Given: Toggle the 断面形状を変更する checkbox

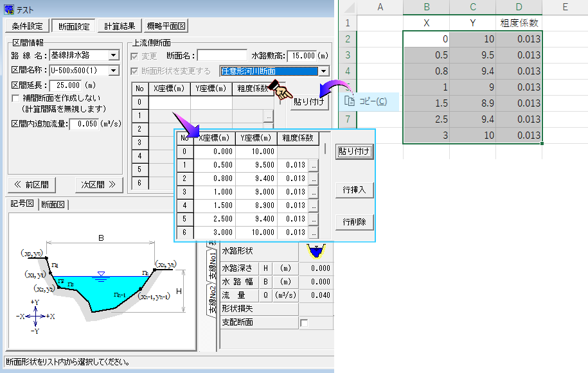Looking at the screenshot, I should (x=135, y=71).
